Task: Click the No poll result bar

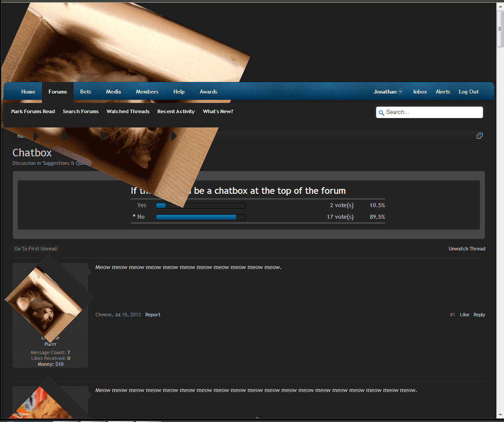Action: pyautogui.click(x=201, y=217)
